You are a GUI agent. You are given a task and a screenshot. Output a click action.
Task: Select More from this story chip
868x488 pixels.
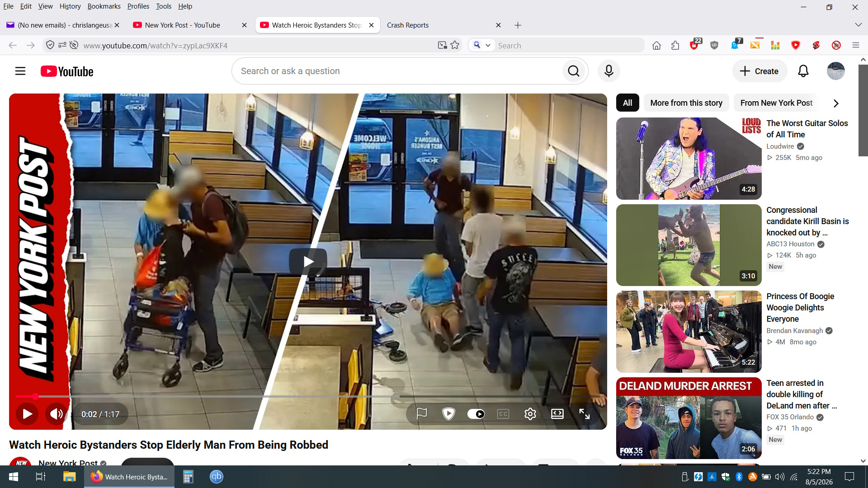pos(686,103)
